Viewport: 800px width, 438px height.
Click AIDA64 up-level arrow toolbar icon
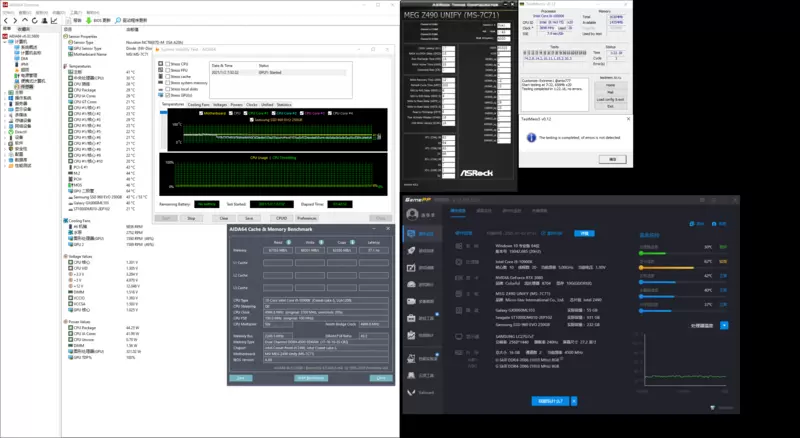pos(25,20)
